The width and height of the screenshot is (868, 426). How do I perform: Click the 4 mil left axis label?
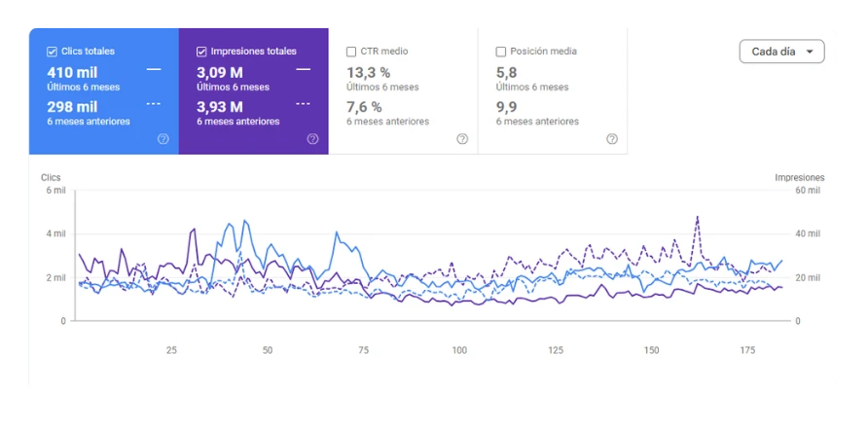point(55,233)
